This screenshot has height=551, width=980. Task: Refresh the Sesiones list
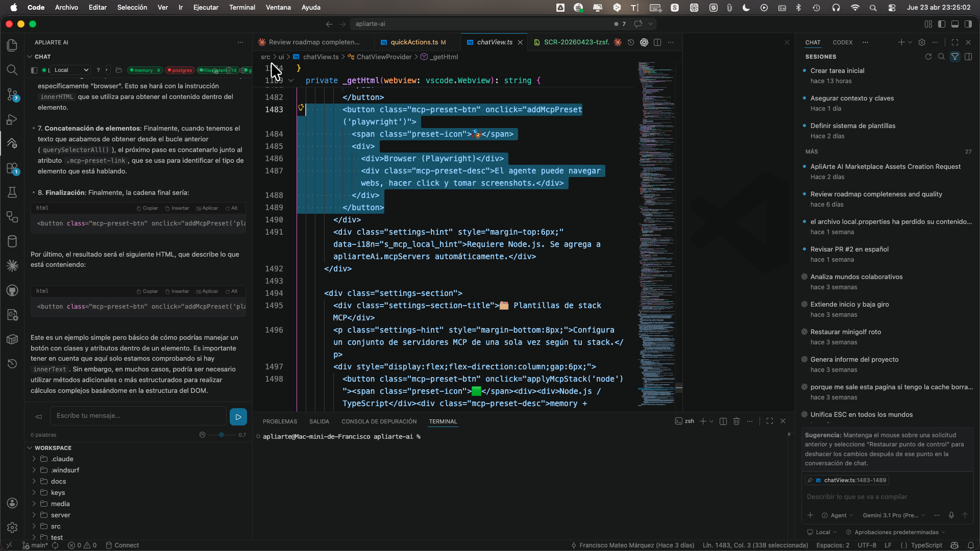(928, 57)
